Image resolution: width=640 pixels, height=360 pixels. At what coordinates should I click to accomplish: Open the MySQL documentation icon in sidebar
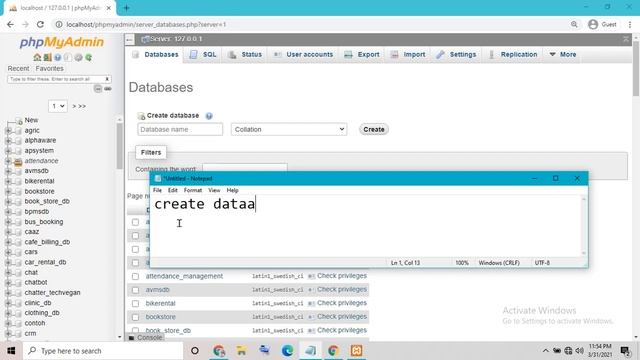68,58
